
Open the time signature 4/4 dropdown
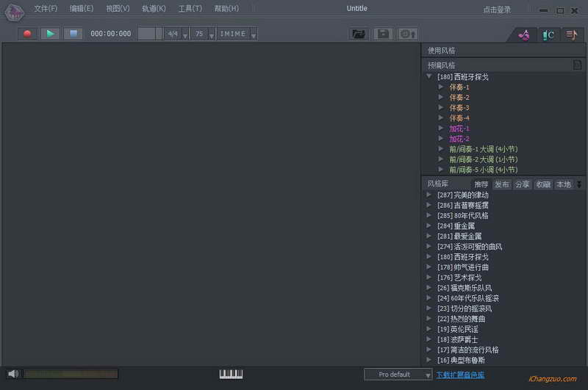click(x=185, y=35)
